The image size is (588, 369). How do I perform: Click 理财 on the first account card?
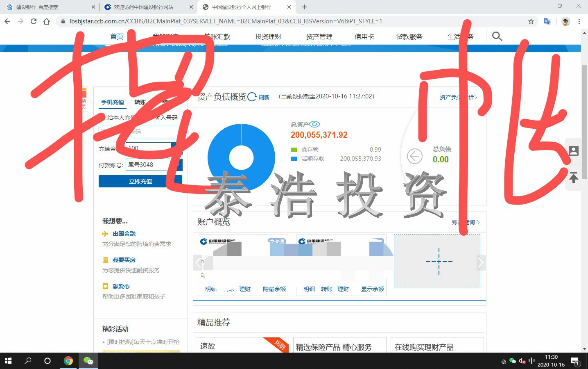point(245,289)
